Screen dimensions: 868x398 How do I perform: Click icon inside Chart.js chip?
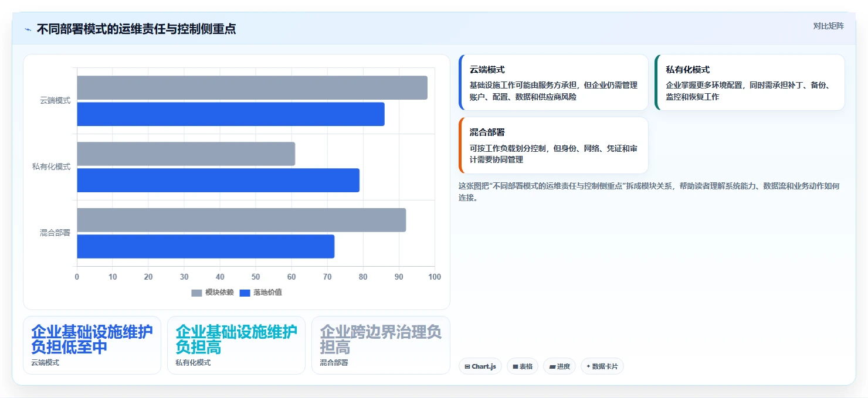coord(467,367)
